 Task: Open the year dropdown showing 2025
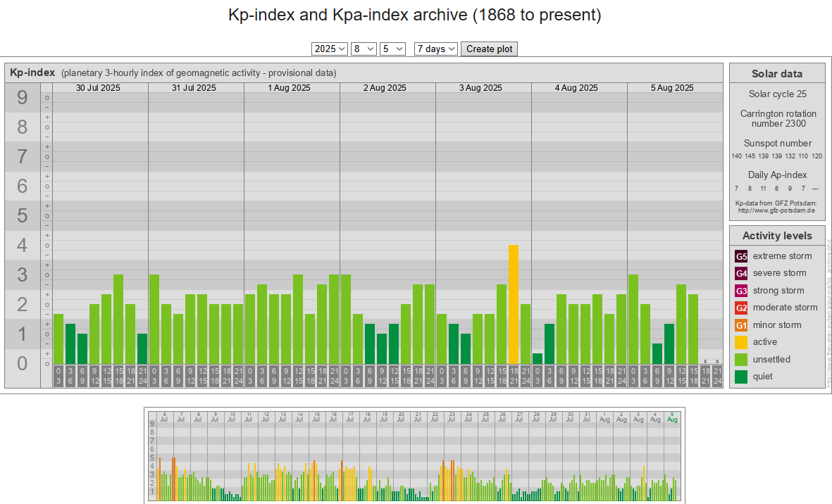pos(329,49)
